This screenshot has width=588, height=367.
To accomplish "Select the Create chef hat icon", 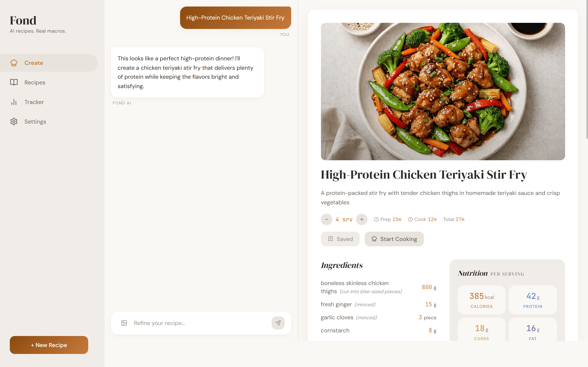I will tap(14, 63).
